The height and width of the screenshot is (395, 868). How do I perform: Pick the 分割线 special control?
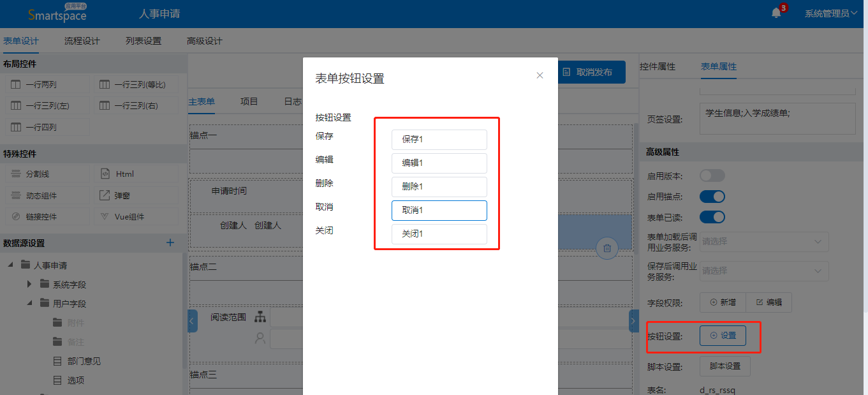click(x=47, y=174)
